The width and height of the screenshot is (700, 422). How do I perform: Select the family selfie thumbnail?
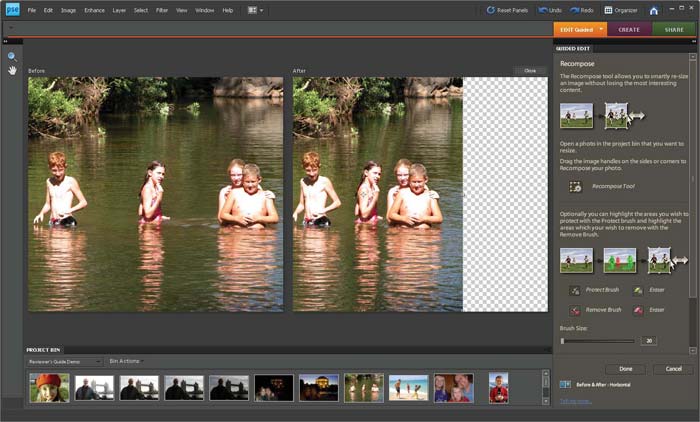point(454,388)
